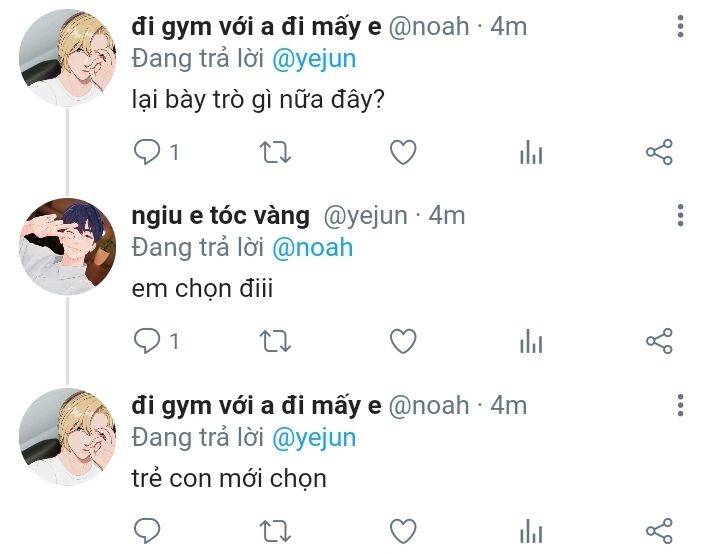Open display name "ngiu e tóc vàng" profile

[x=221, y=216]
